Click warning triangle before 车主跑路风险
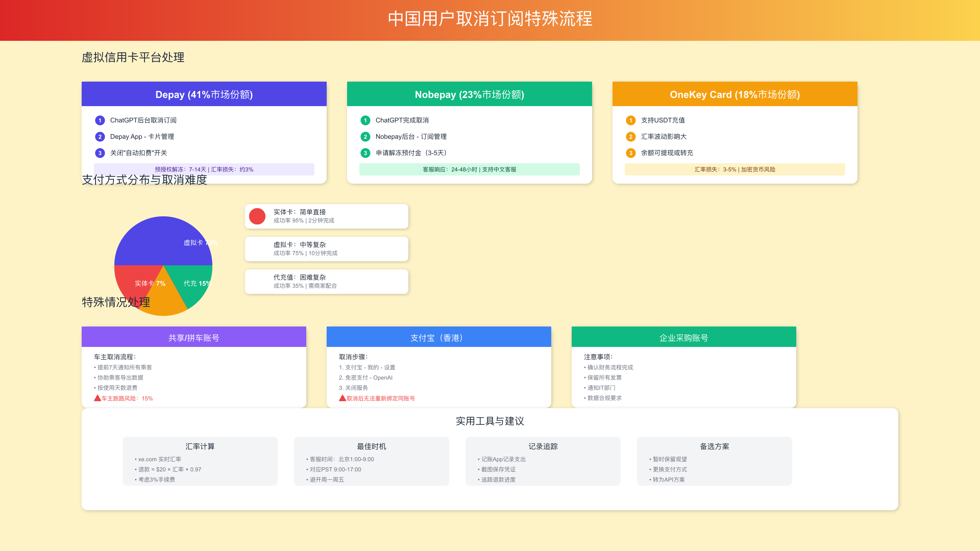Image resolution: width=980 pixels, height=551 pixels. [98, 398]
